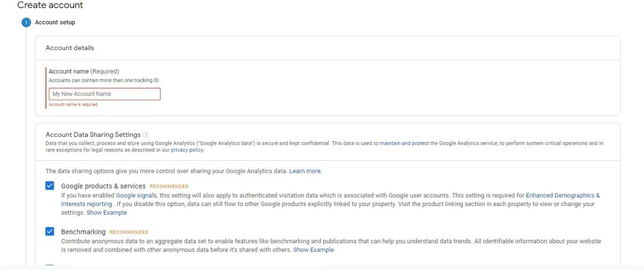
Task: Open the 'maintain and protect' link
Action: click(404, 143)
